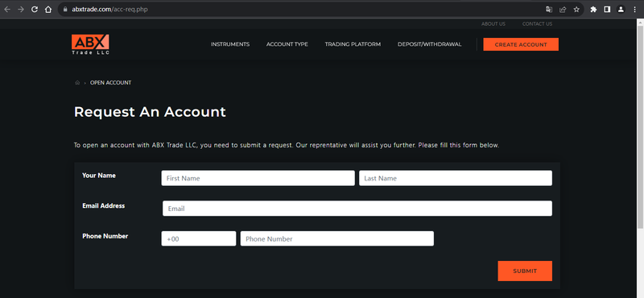Screen dimensions: 644x298
Task: Submit the account request form
Action: (525, 271)
